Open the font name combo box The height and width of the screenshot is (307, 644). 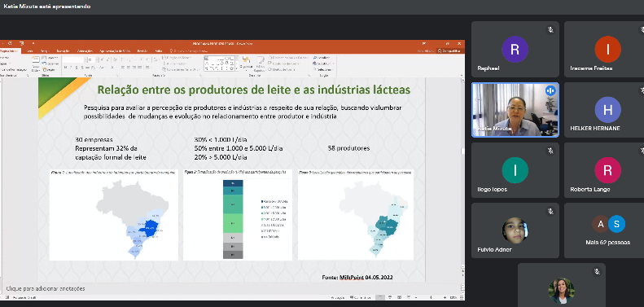tap(75, 60)
